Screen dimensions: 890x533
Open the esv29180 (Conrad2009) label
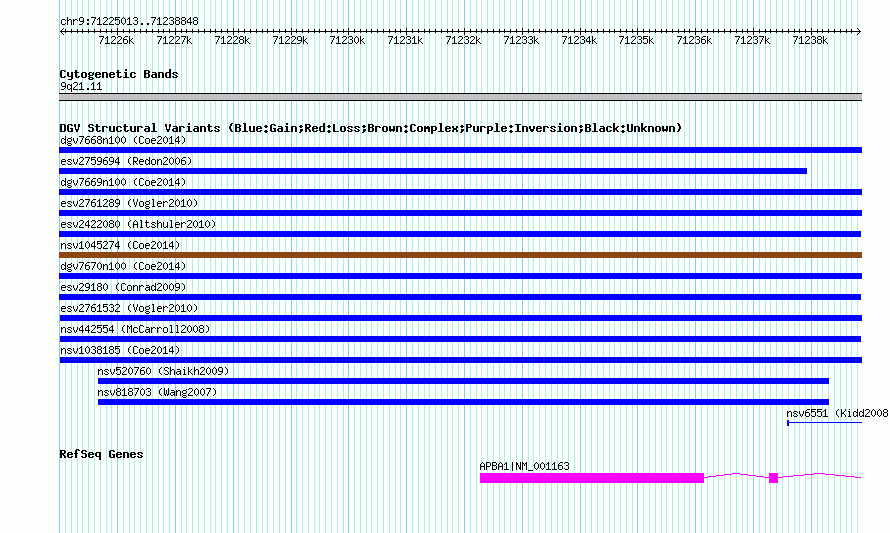pos(123,287)
